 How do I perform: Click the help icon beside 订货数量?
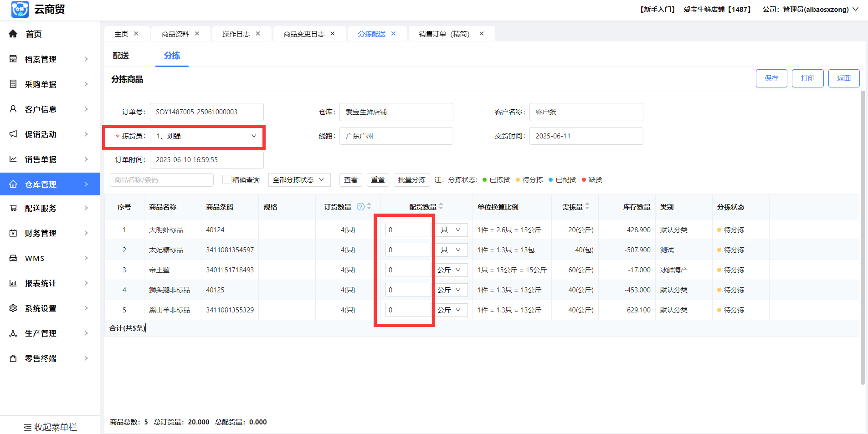[x=360, y=207]
